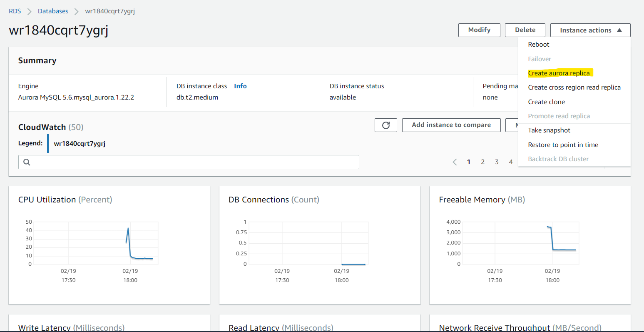Image resolution: width=644 pixels, height=332 pixels.
Task: Focus the CloudWatch metrics search field
Action: [x=189, y=162]
